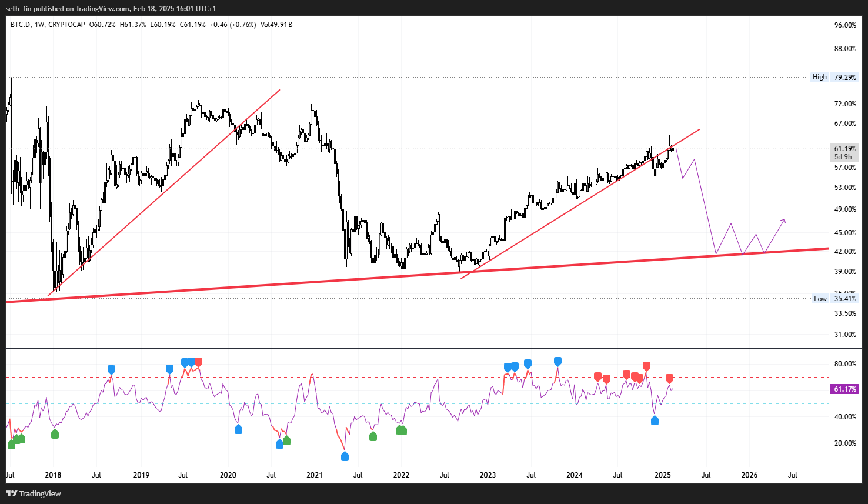Click the 61.19% current price label
This screenshot has height=504, width=868.
(x=844, y=149)
